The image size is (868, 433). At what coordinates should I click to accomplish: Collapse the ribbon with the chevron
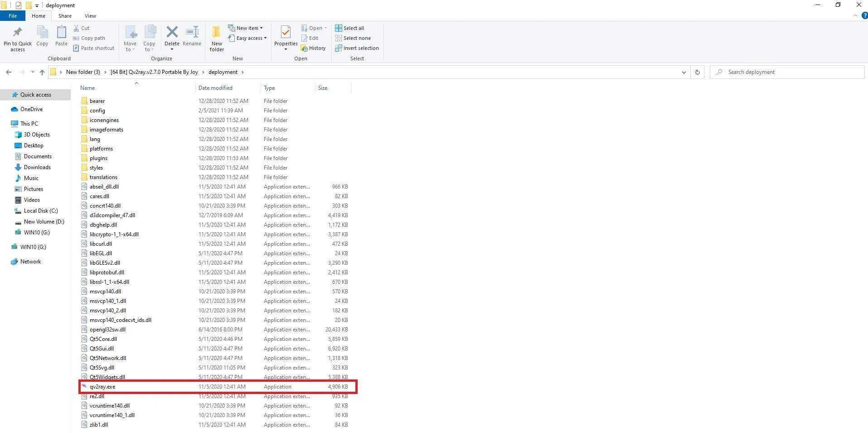(x=855, y=15)
